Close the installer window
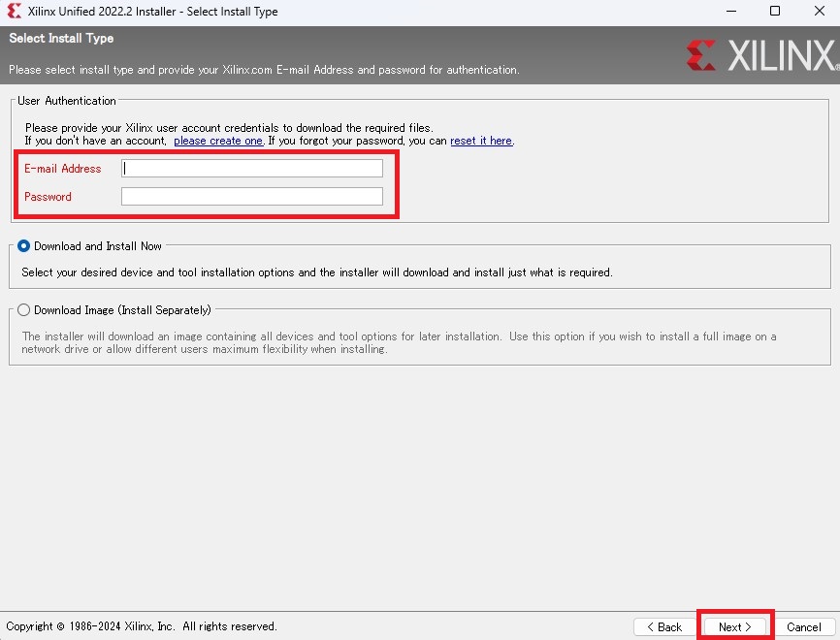The height and width of the screenshot is (640, 840). (819, 12)
